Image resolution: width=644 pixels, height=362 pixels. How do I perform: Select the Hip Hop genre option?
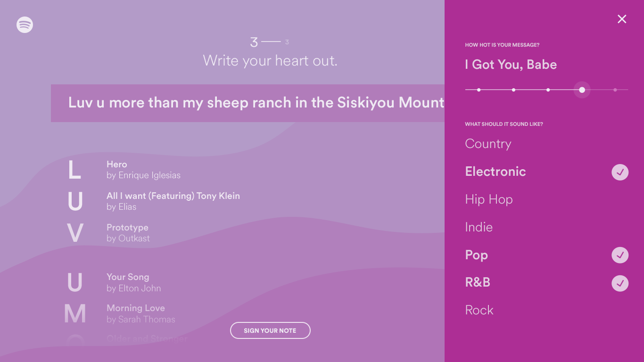tap(488, 199)
